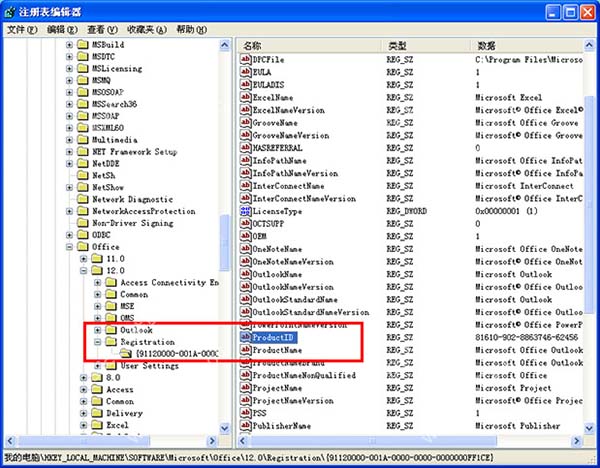
Task: Click values pane scroll right arrow
Action: pyautogui.click(x=577, y=441)
